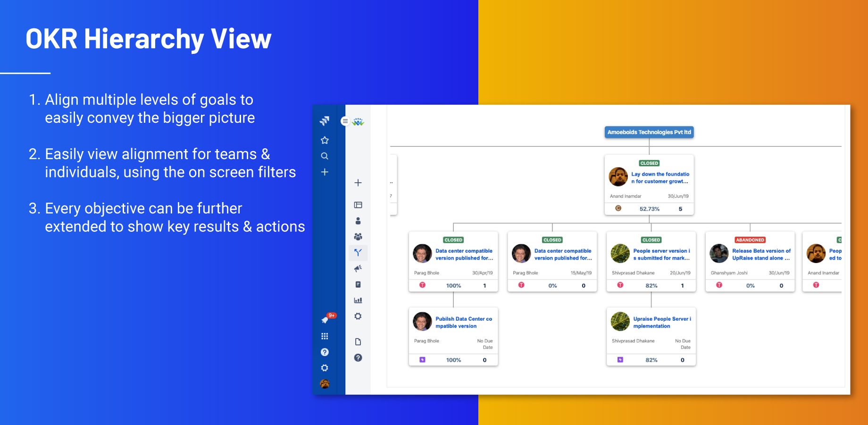Open the blank page icon in UpRaise sidebar
Image resolution: width=868 pixels, height=425 pixels.
coord(358,342)
